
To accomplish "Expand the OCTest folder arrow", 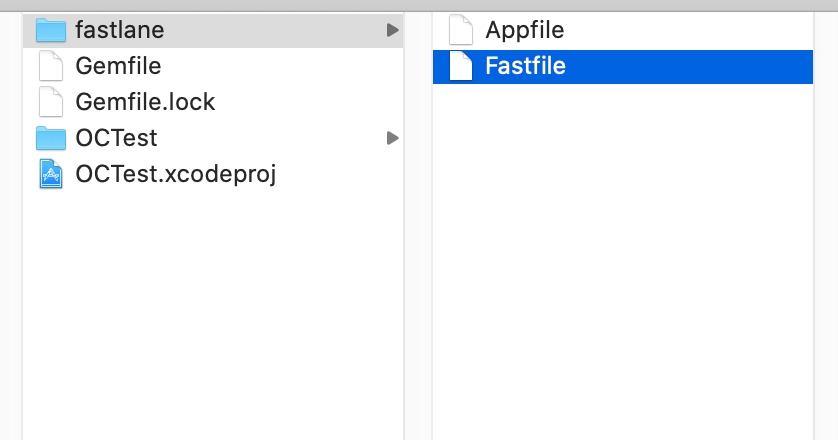I will pyautogui.click(x=392, y=137).
